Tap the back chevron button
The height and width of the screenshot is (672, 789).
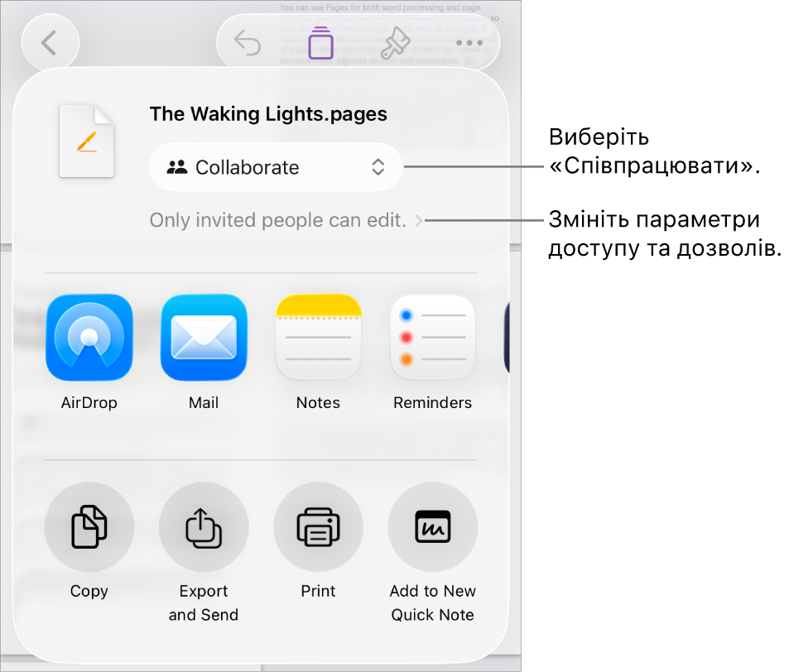tap(50, 43)
